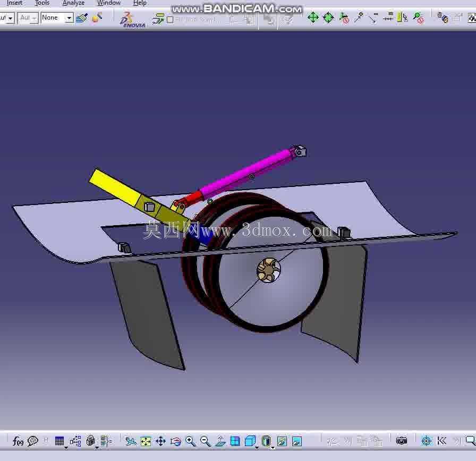
Task: Select the Pan four-arrows tool
Action: [x=160, y=441]
